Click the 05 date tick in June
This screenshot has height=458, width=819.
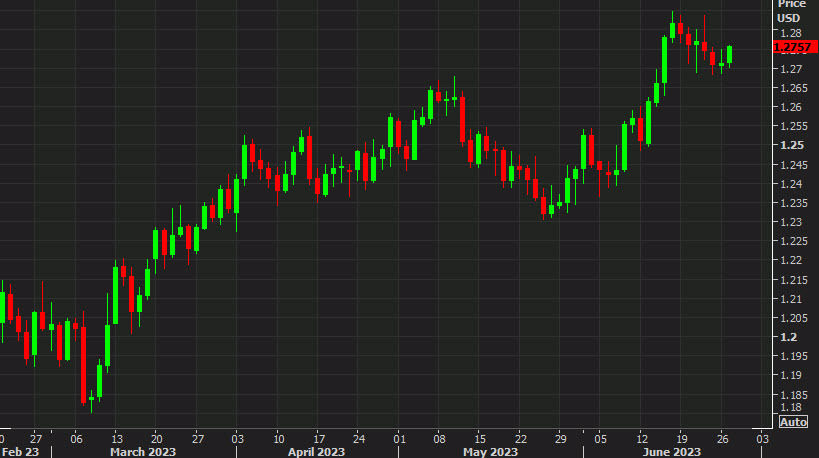(x=601, y=439)
